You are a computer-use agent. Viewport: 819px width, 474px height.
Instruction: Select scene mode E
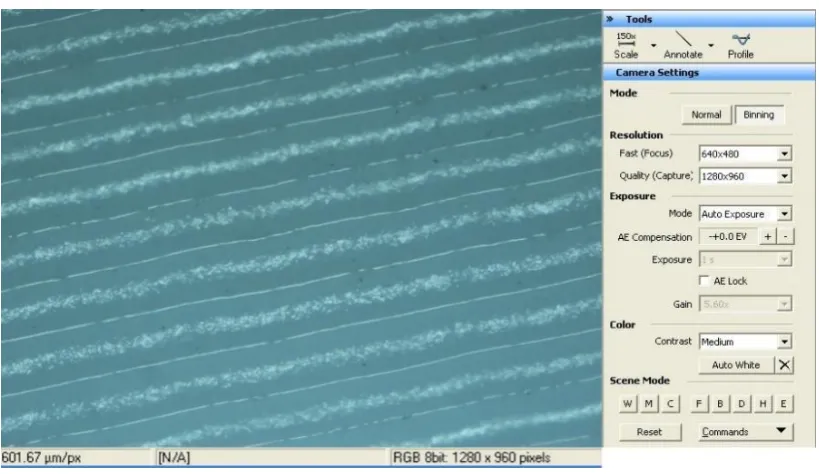click(x=783, y=403)
